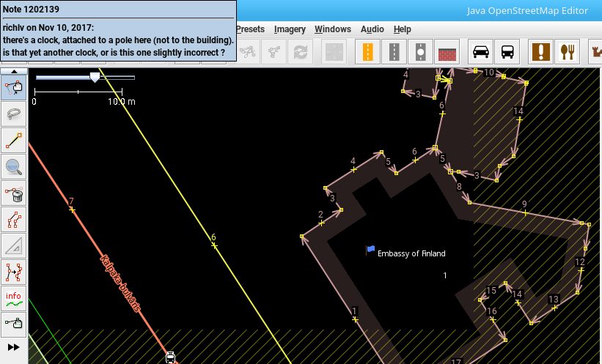Select the Select/Move objects tool
This screenshot has width=602, height=364.
(13, 87)
